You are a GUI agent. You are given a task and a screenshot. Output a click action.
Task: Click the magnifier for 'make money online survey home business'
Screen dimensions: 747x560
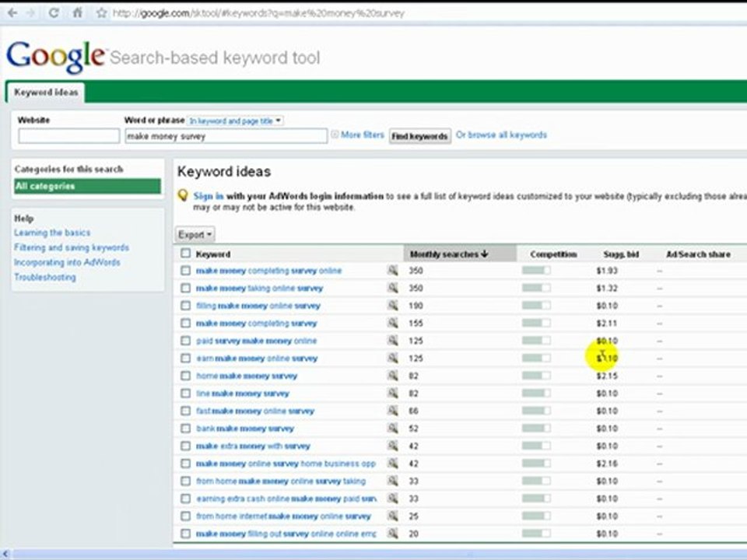(x=392, y=464)
